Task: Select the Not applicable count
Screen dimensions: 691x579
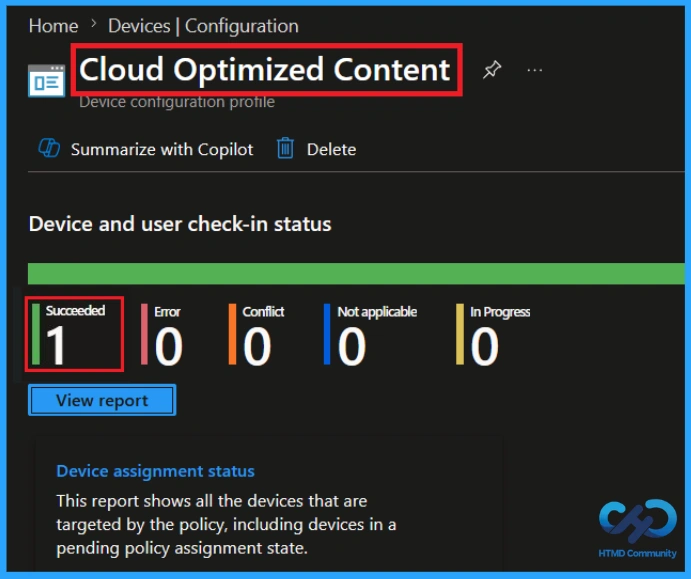Action: pyautogui.click(x=352, y=346)
